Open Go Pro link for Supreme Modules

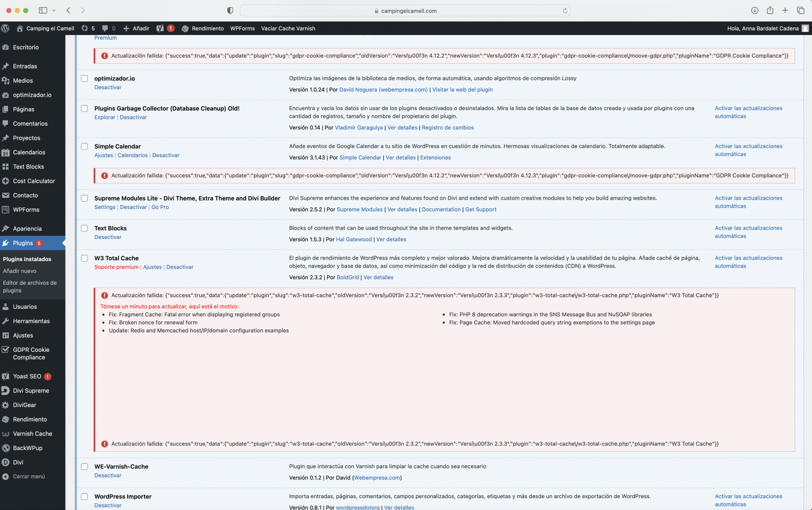point(160,207)
